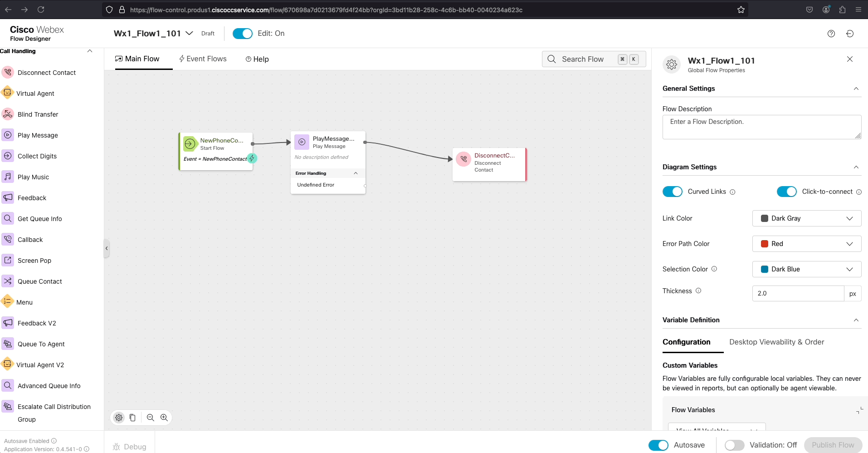Click the help question mark icon in header
This screenshot has height=453, width=868.
click(x=831, y=34)
